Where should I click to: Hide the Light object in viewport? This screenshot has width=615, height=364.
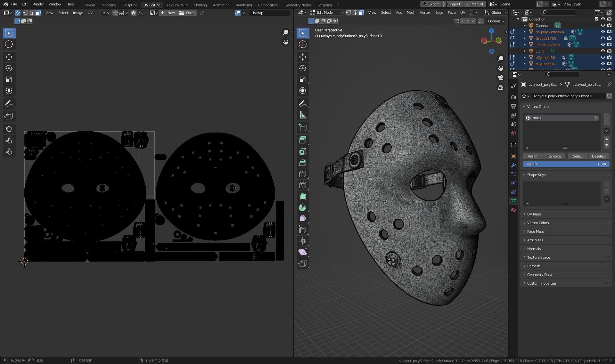603,51
